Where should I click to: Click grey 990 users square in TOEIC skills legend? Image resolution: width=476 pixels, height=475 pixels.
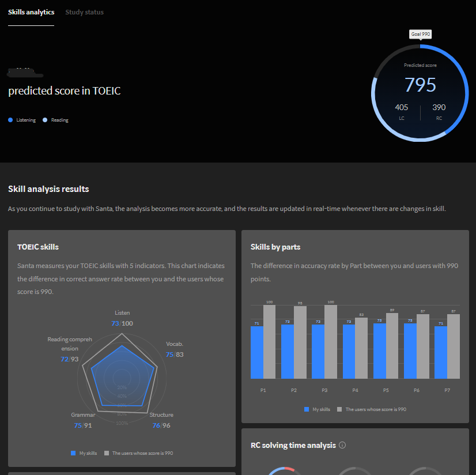coord(107,453)
